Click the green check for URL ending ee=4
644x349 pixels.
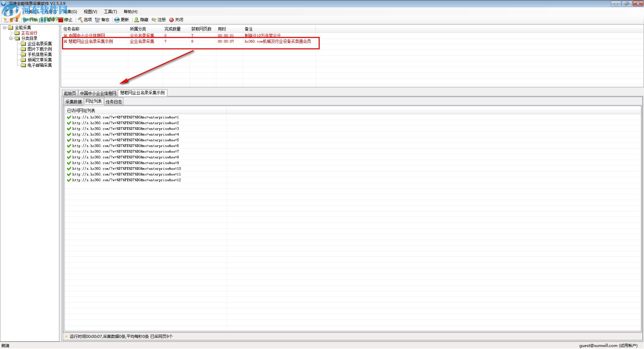pos(69,135)
